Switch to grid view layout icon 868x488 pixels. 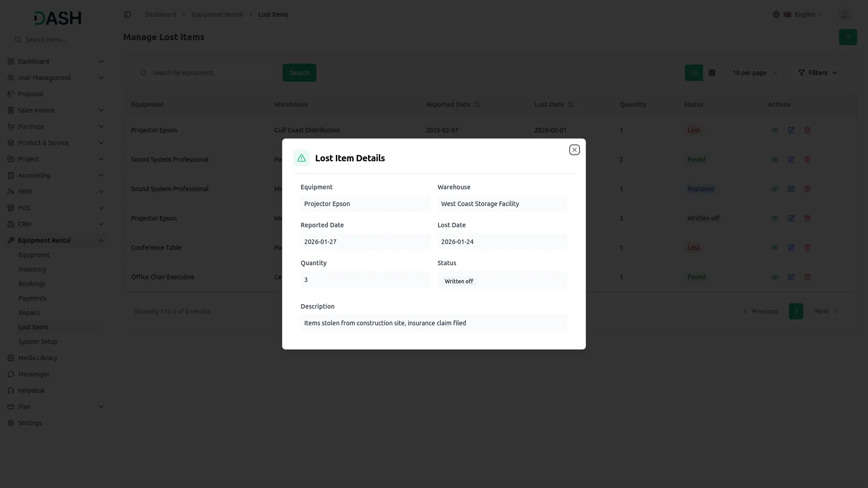[x=712, y=73]
